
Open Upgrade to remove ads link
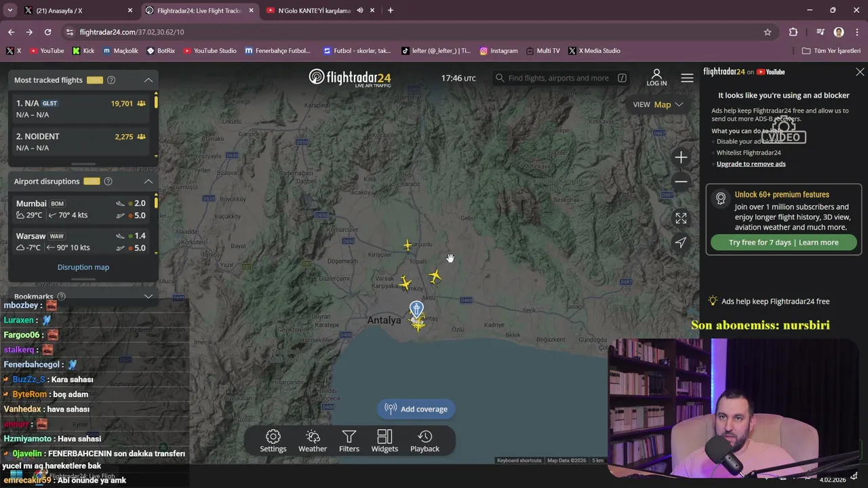pyautogui.click(x=751, y=164)
